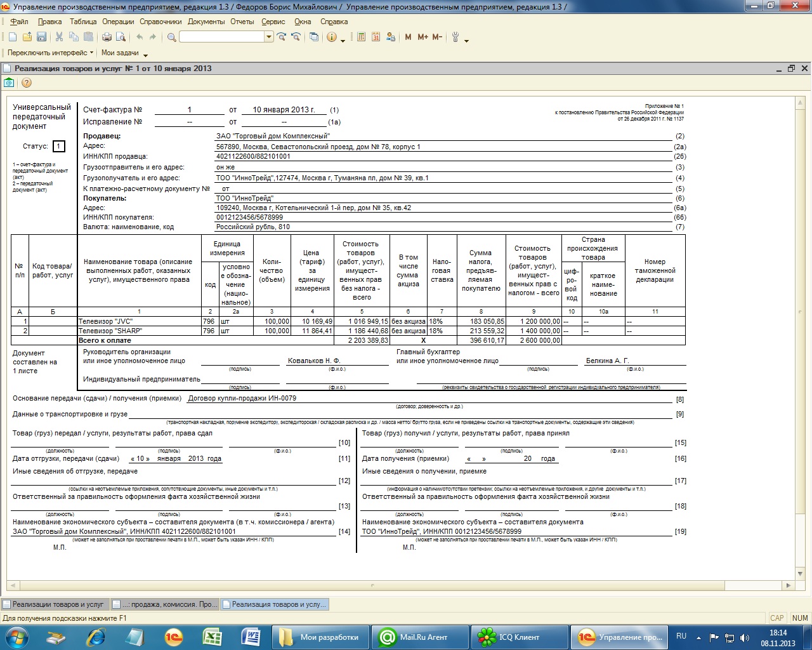Print the document with printer icon
Viewport: 812px width, 650px height.
tap(107, 37)
